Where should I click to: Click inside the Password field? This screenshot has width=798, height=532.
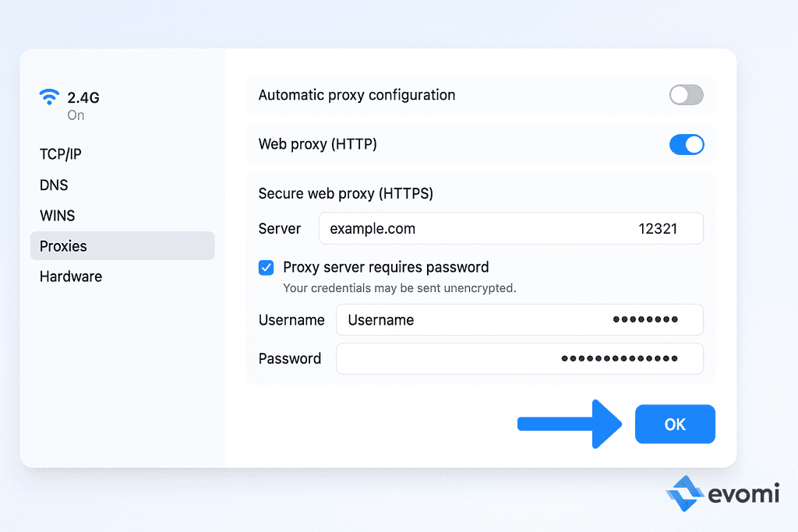[x=468, y=358]
